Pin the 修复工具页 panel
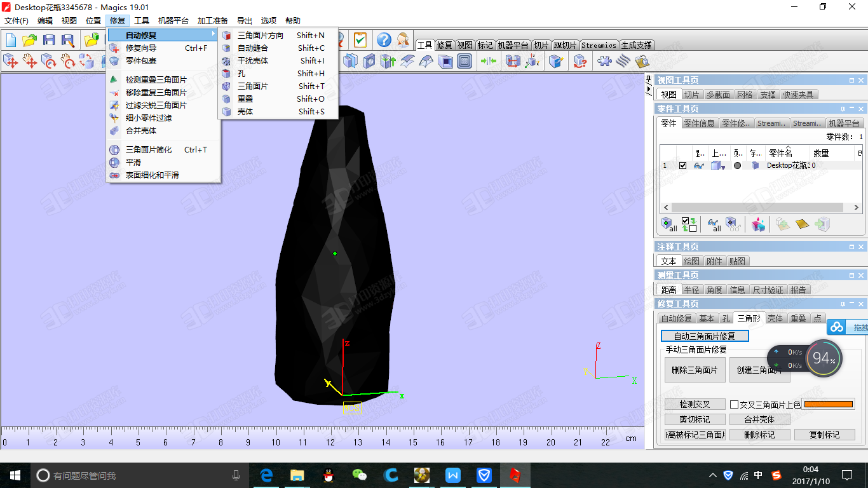Viewport: 868px width, 488px height. coord(843,304)
